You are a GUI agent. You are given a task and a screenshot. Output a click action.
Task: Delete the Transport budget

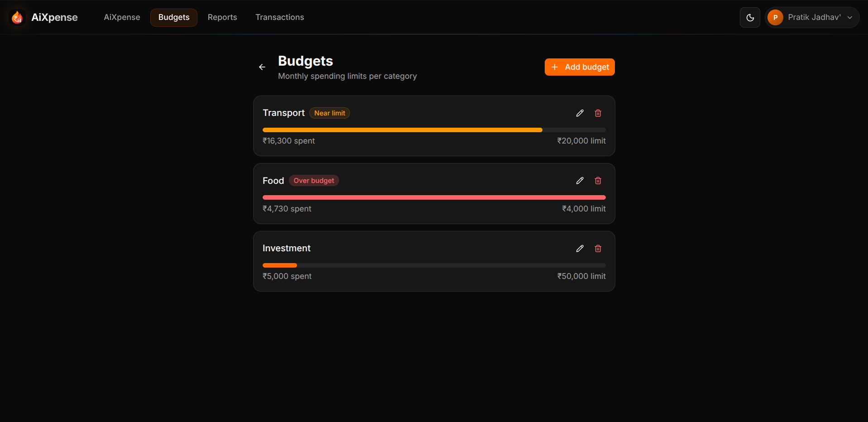click(598, 113)
